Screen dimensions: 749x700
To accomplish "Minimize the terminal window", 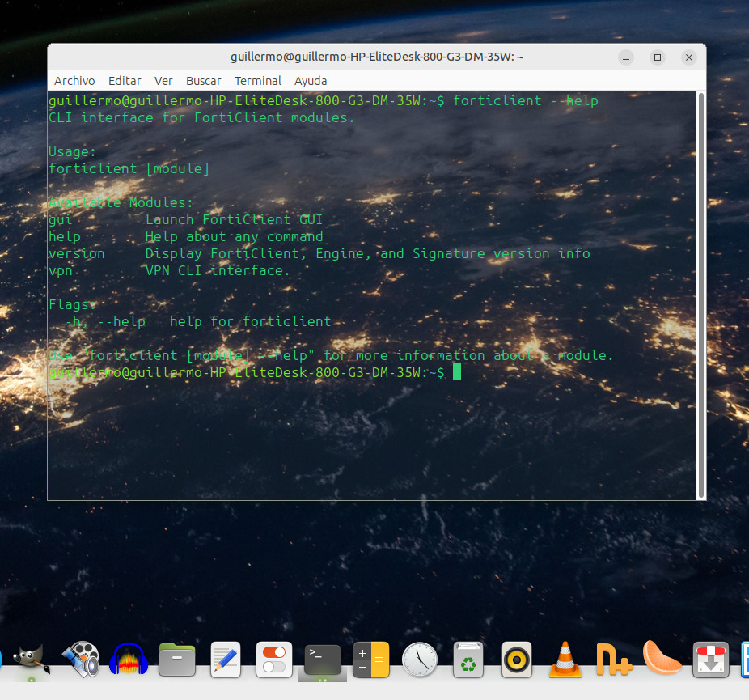I will coord(626,57).
